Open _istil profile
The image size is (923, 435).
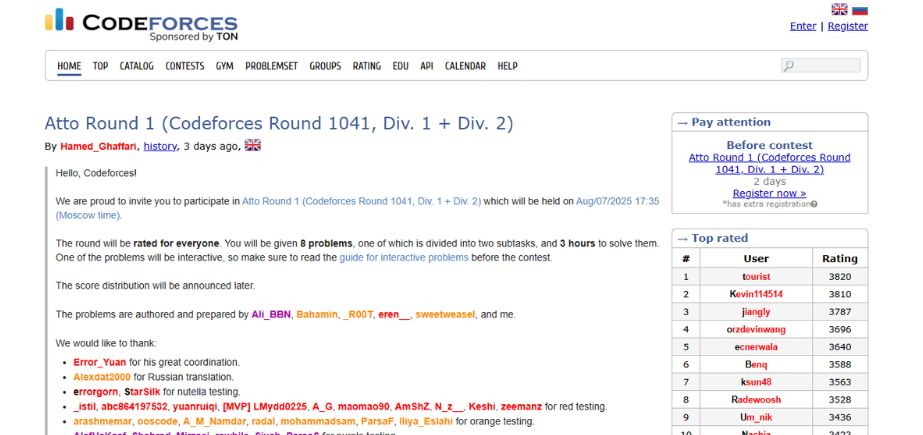85,406
